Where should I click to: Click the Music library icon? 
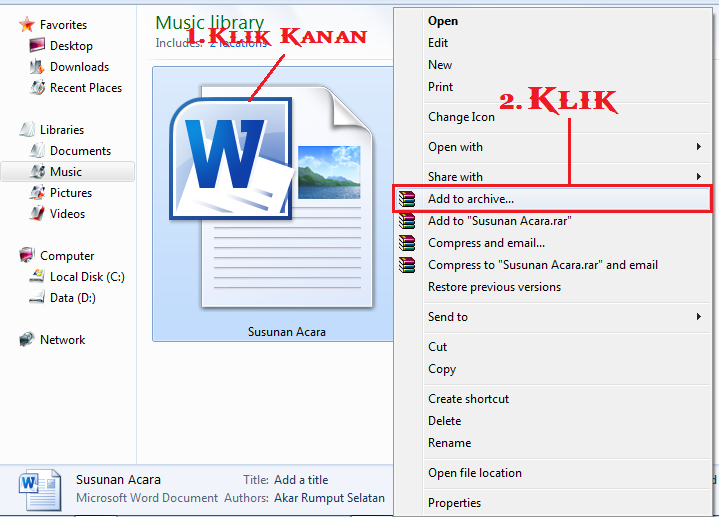tap(37, 171)
